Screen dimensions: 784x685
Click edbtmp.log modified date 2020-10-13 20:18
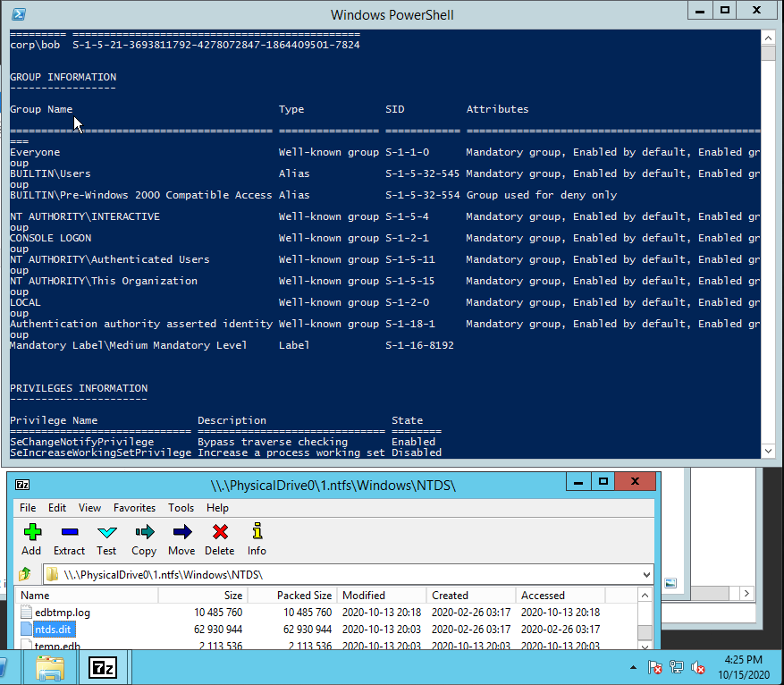point(382,612)
